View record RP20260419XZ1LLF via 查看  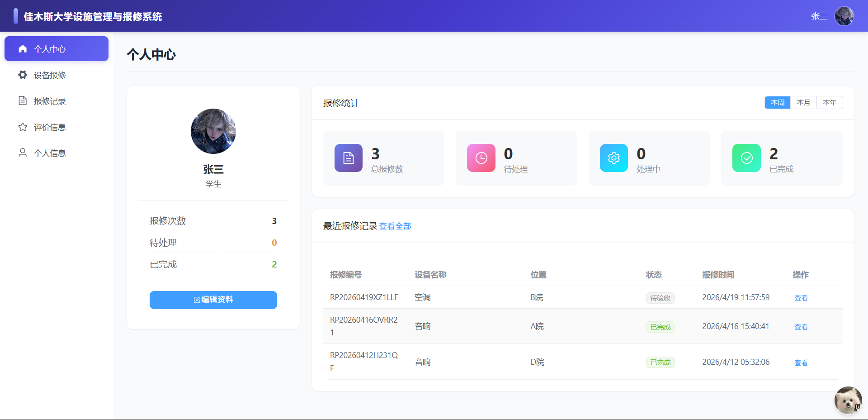801,298
